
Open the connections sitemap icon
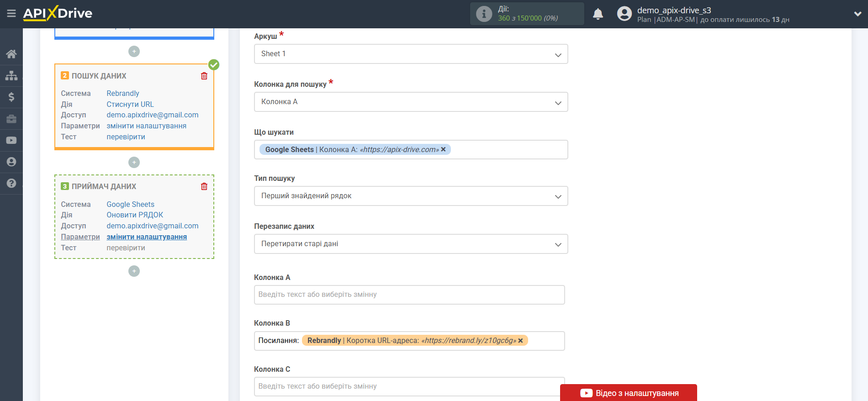pos(11,75)
